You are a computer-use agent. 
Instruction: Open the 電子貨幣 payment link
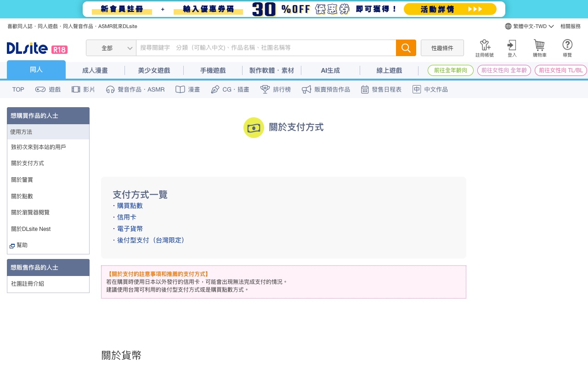(130, 229)
